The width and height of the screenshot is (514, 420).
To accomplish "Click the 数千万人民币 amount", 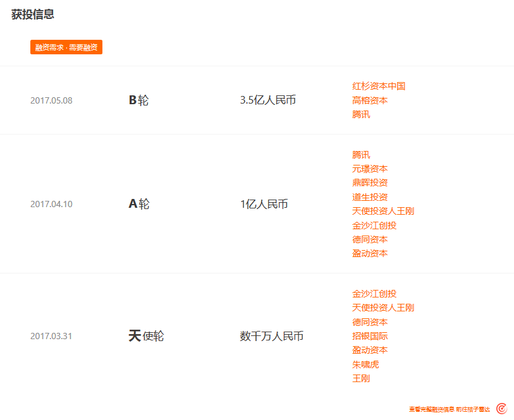I will [271, 336].
